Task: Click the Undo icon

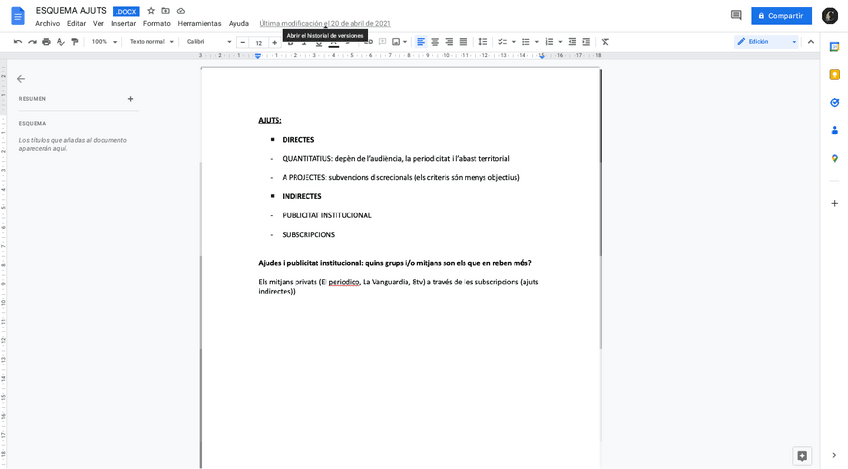Action: (x=18, y=42)
